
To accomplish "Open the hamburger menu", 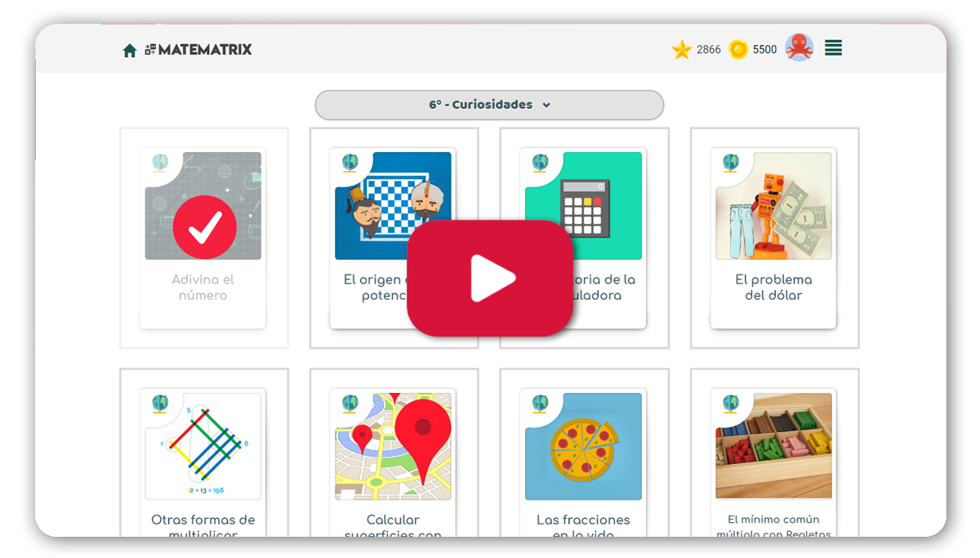I will coord(833,48).
